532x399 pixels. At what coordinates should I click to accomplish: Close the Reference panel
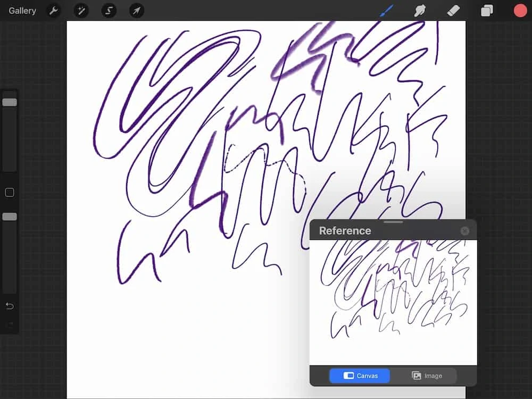(x=465, y=231)
